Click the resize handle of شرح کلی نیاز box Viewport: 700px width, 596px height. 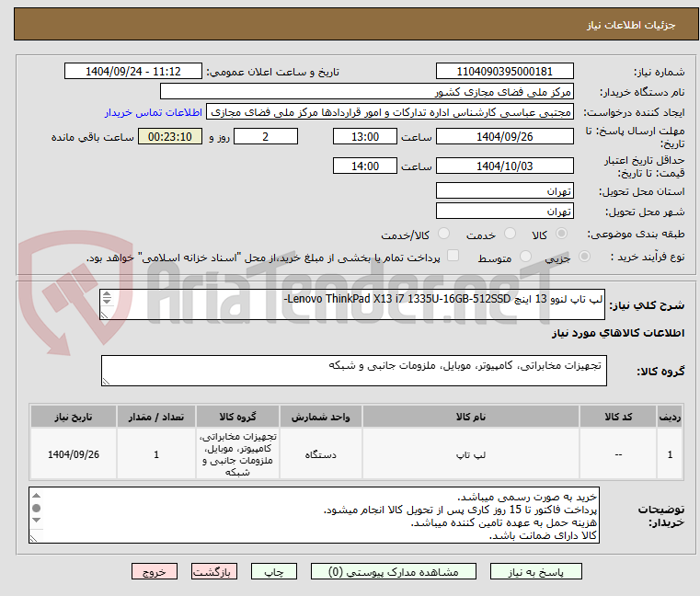coord(104,315)
